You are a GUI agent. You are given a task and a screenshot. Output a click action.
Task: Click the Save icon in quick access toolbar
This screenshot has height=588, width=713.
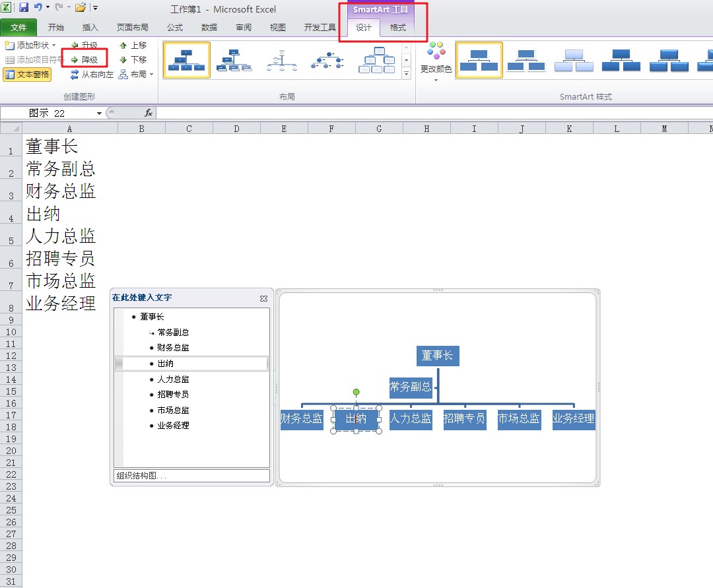24,7
